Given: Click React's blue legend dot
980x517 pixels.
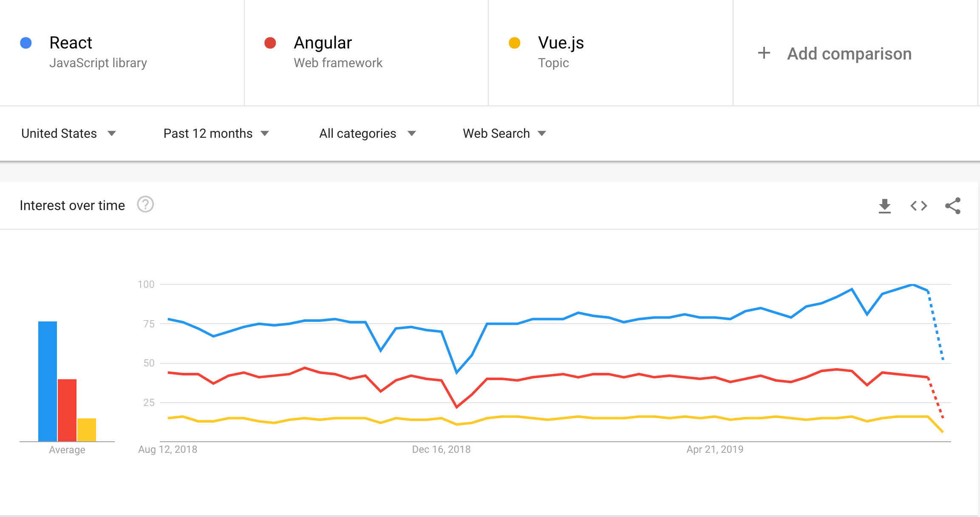Looking at the screenshot, I should point(26,43).
